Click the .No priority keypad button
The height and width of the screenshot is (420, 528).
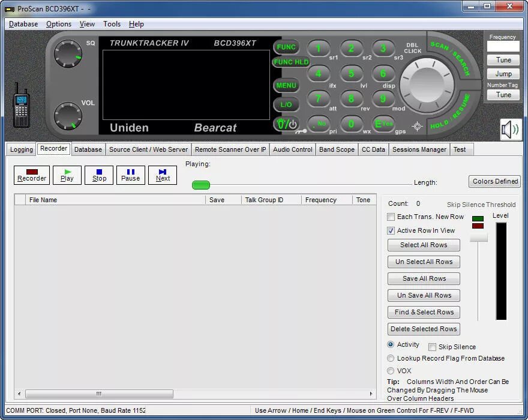tap(318, 124)
